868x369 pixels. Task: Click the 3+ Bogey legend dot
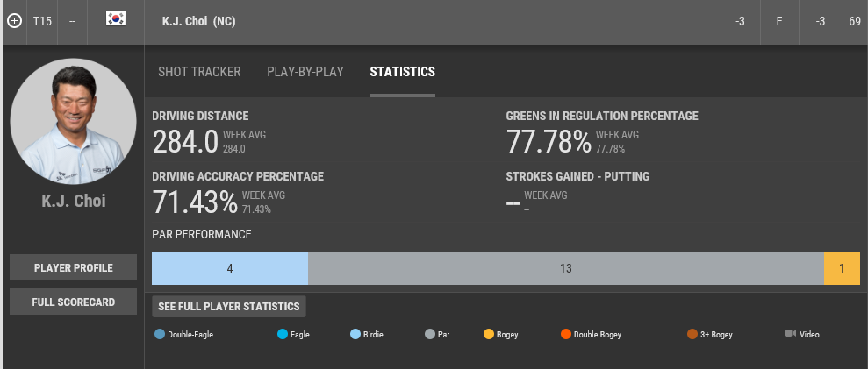[x=693, y=334]
